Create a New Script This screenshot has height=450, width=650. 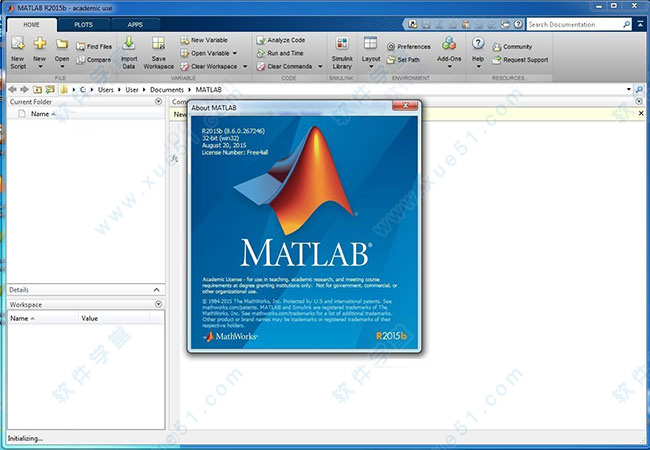point(18,53)
